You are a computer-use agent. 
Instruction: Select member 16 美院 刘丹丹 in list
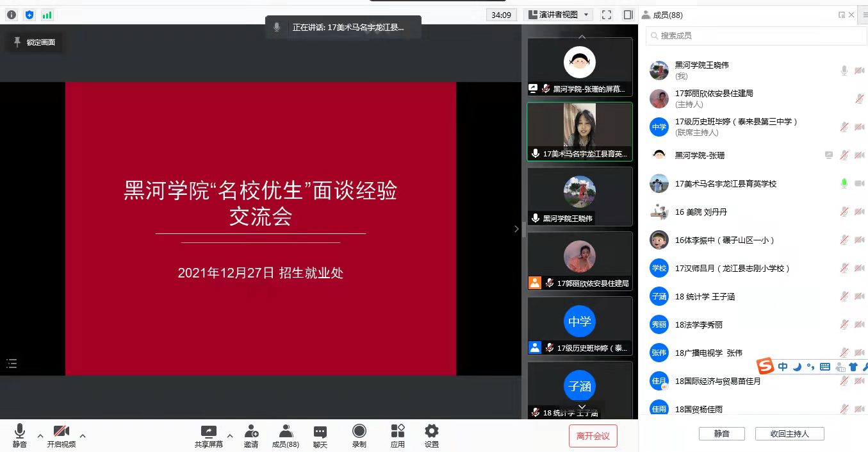[x=701, y=212]
